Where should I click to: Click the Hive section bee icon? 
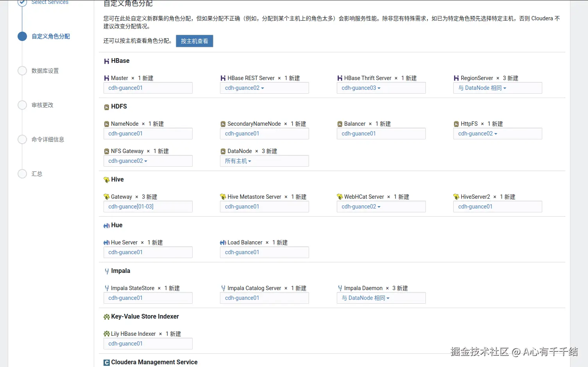106,180
